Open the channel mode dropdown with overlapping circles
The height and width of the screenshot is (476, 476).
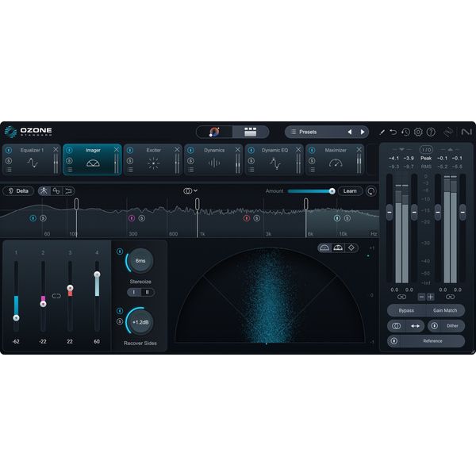tap(190, 190)
